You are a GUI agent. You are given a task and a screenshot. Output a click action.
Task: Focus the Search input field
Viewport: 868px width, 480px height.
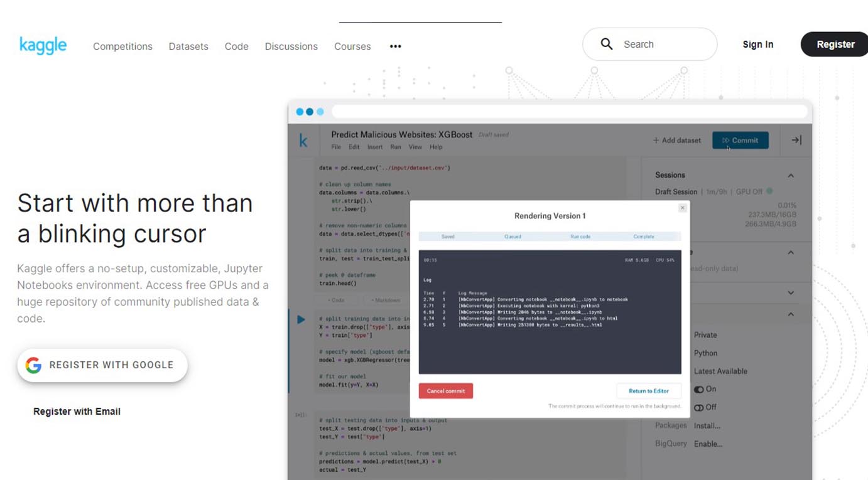[649, 45]
